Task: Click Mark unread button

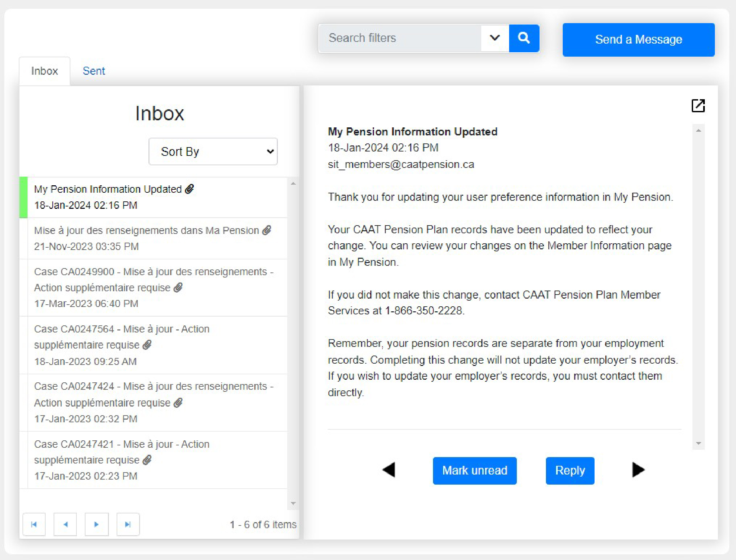Action: [475, 471]
